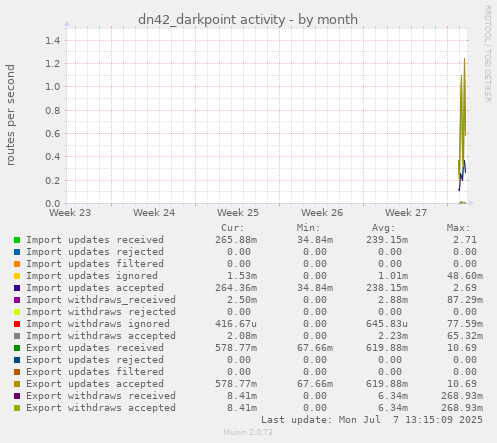Click the average value 238.15m
This screenshot has height=443, width=497.
tap(387, 288)
